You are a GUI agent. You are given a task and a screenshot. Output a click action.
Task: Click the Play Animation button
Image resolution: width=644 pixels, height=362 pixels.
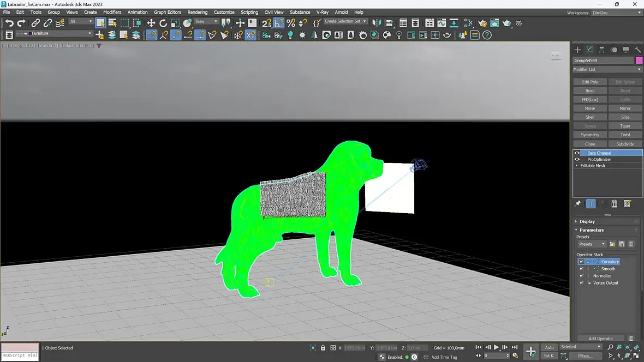(496, 347)
